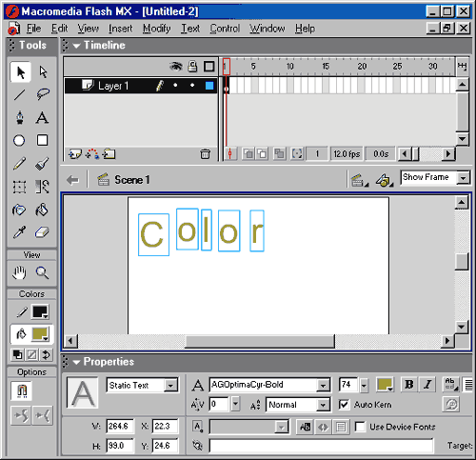This screenshot has height=460, width=476.
Task: Select the Subselection tool
Action: click(x=43, y=72)
